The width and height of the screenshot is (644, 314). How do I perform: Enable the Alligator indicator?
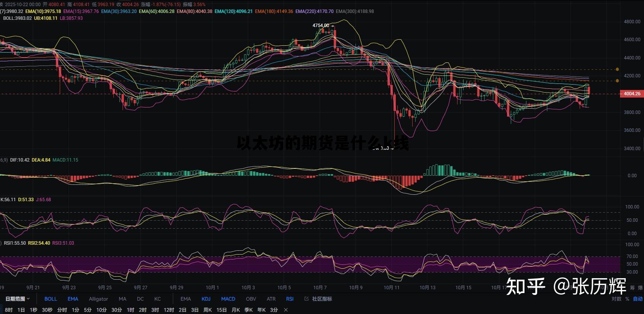pyautogui.click(x=98, y=299)
